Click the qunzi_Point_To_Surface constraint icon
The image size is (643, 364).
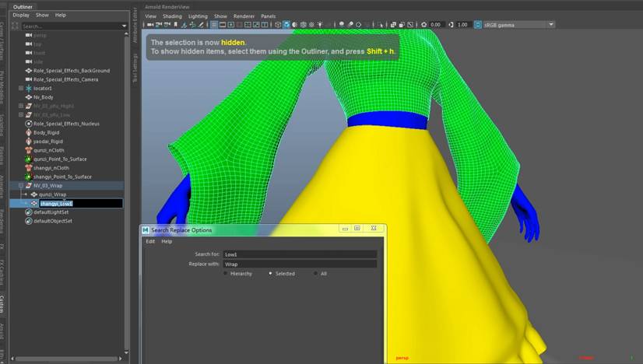pos(29,159)
